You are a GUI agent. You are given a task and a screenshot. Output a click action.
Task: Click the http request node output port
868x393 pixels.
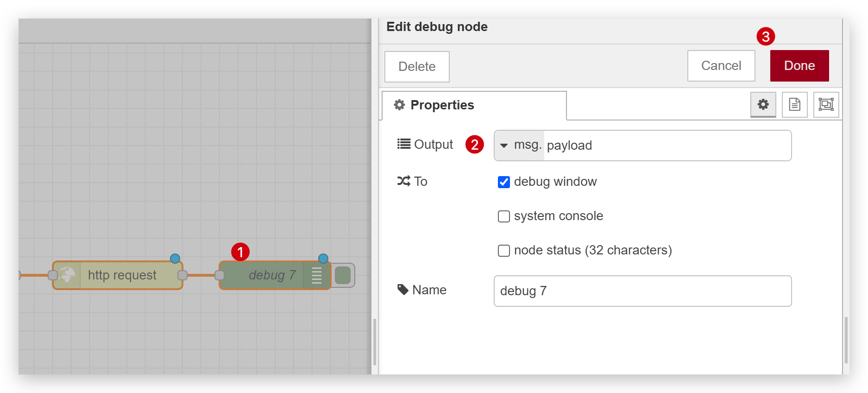coord(182,275)
